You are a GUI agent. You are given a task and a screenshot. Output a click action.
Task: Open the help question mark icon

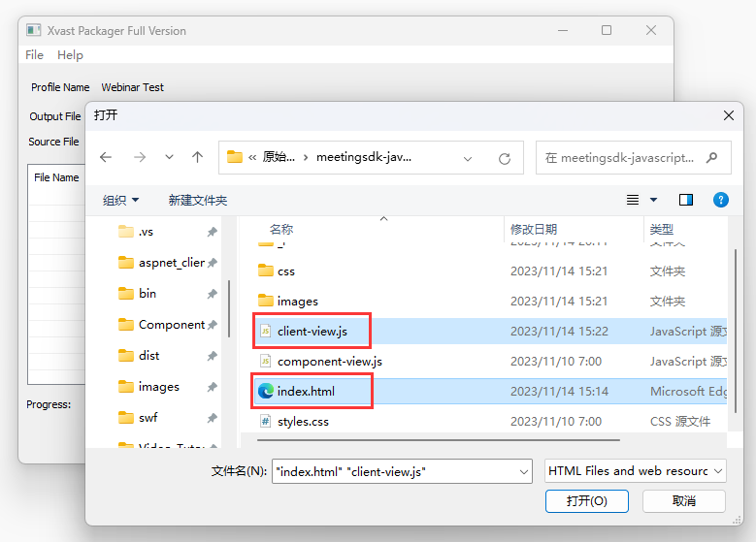720,200
